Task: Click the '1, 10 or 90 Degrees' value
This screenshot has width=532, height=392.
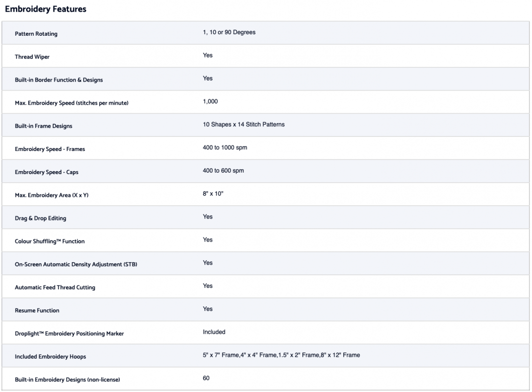Action: click(229, 32)
